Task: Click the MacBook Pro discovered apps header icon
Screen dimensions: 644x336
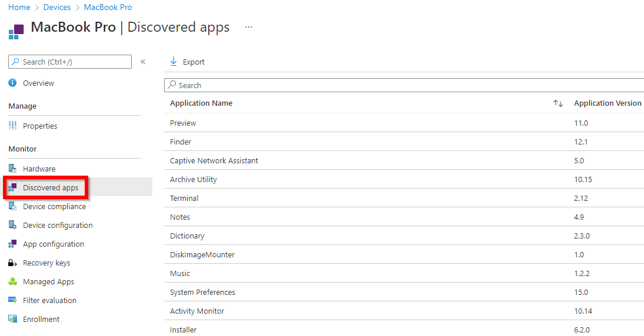Action: [16, 32]
